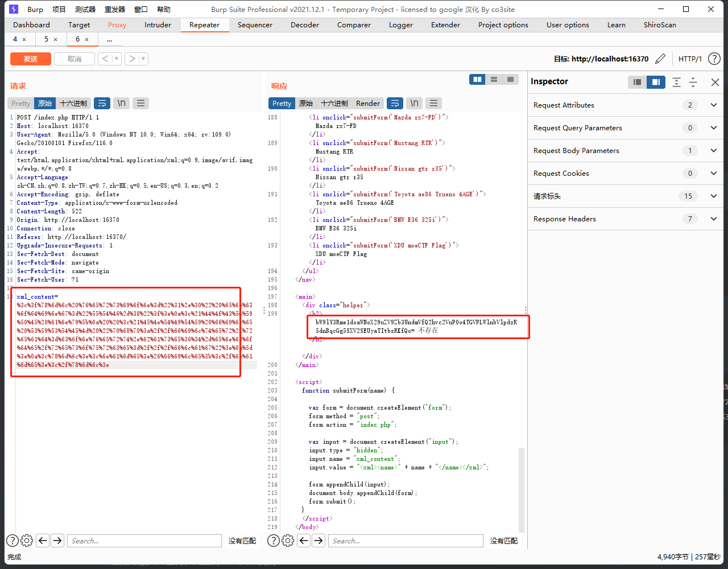Go to previous request search match

click(43, 541)
